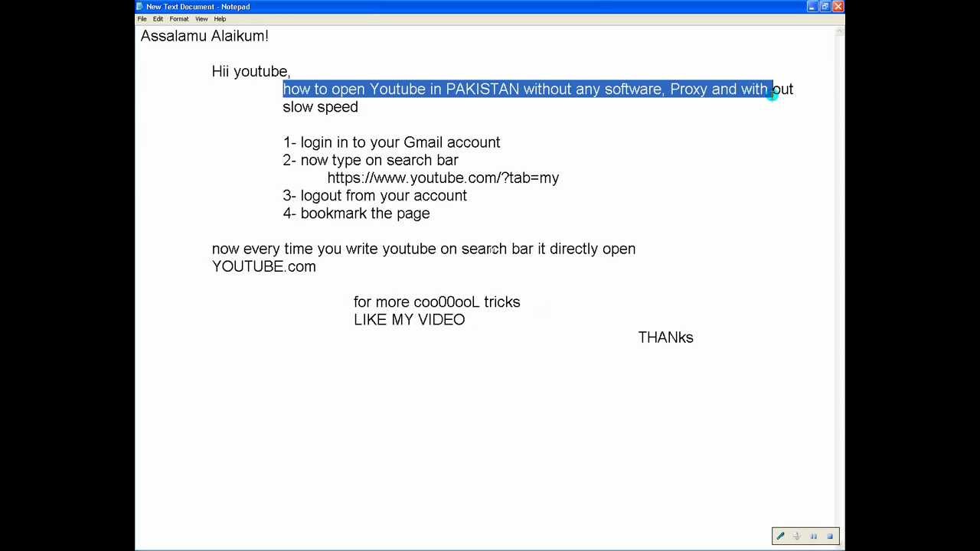Click the 'New Text Document - Notepad' title bar
The width and height of the screenshot is (980, 551).
coord(490,6)
